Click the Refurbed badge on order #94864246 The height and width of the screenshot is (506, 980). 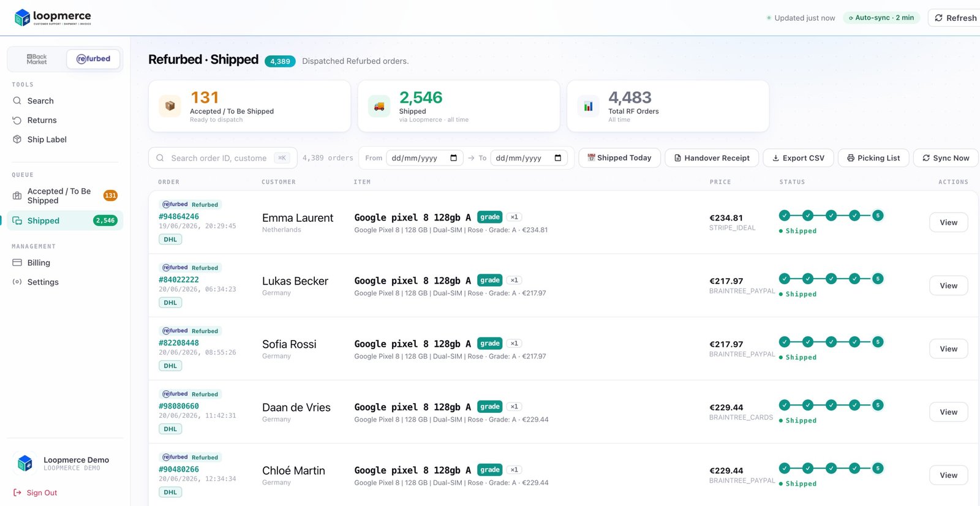(190, 205)
